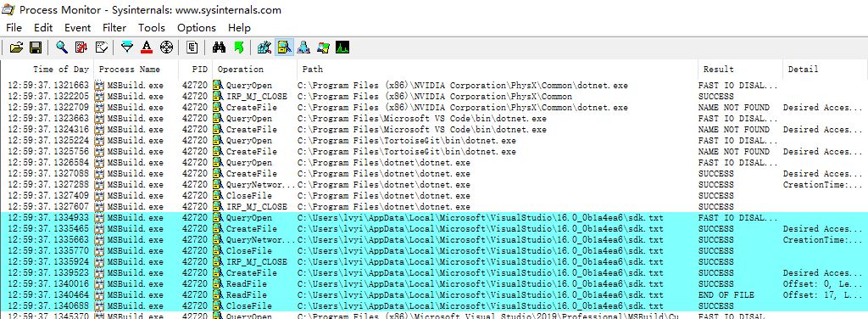Select the highlighted row at 12:59:37.1334933
The width and height of the screenshot is (868, 319).
click(x=434, y=218)
